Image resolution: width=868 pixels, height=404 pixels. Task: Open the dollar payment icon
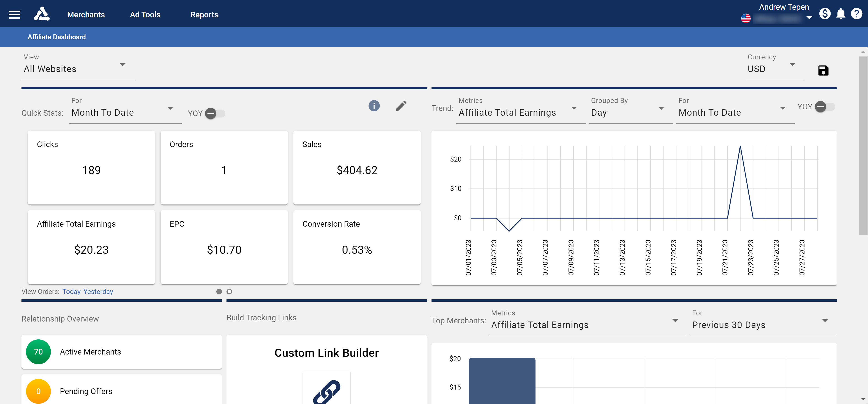coord(825,14)
